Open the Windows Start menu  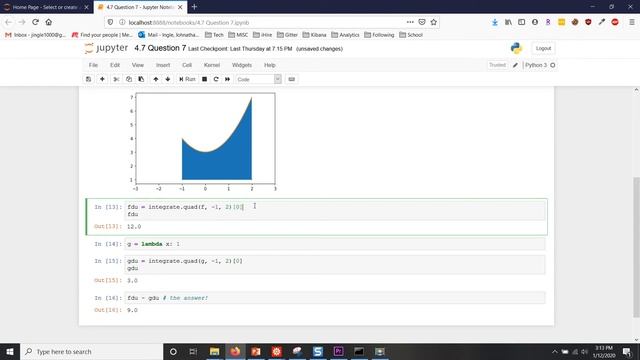click(10, 351)
